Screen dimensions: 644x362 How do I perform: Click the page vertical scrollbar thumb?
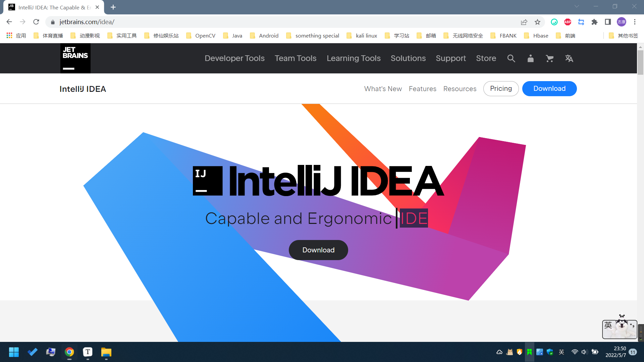[640, 62]
